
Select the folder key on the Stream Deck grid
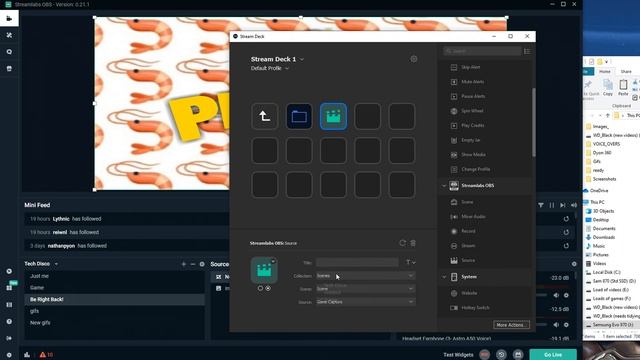[x=299, y=117]
